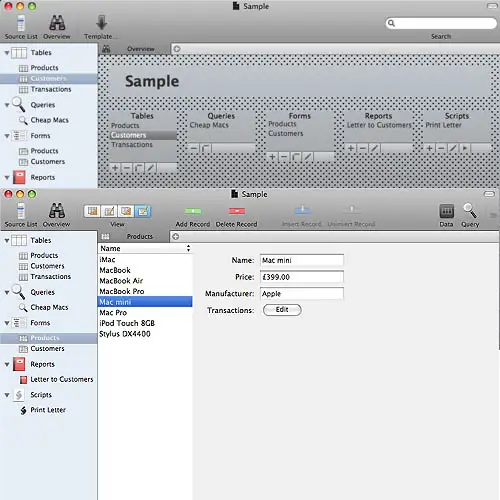
Task: Click plus button under Overview Tables panel
Action: coord(115,168)
